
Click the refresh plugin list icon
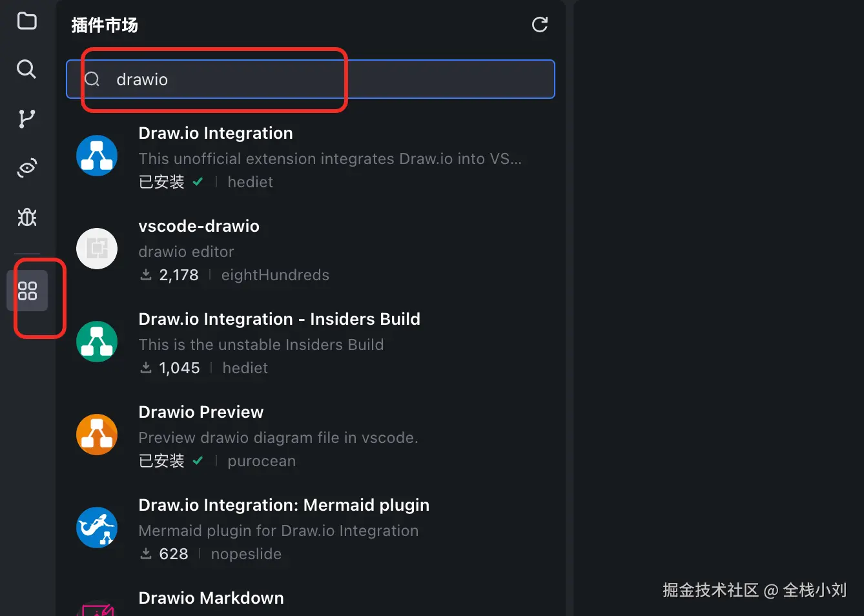click(539, 25)
